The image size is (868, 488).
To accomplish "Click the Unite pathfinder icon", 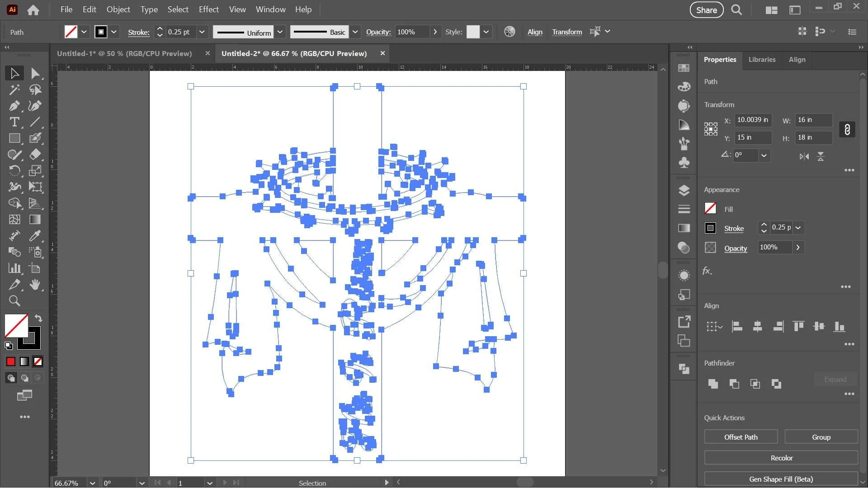I will coord(713,384).
